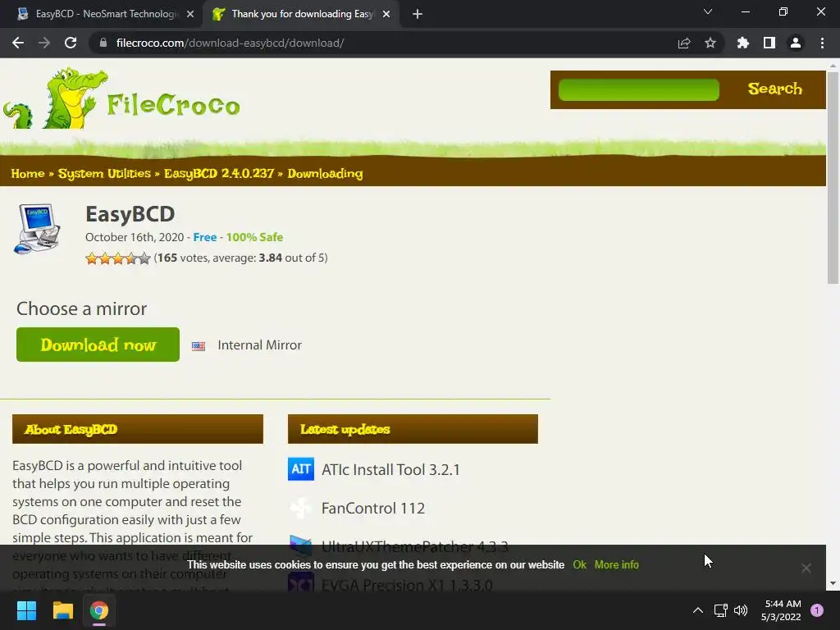Go back using the browser back arrow
The width and height of the screenshot is (840, 630).
18,43
